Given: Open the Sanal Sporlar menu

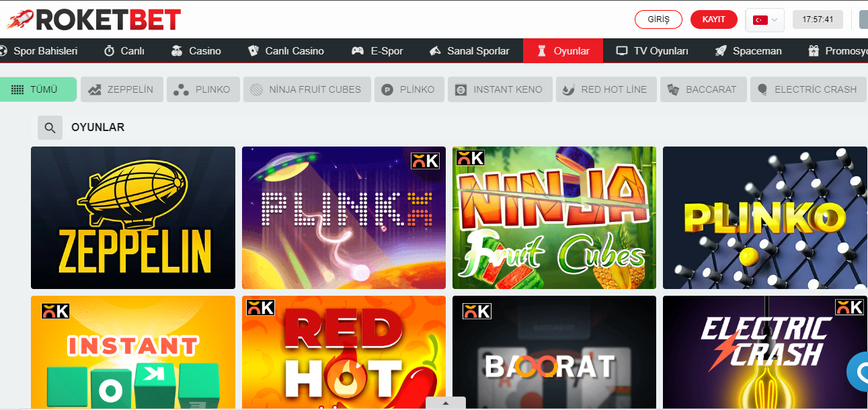Looking at the screenshot, I should [469, 51].
